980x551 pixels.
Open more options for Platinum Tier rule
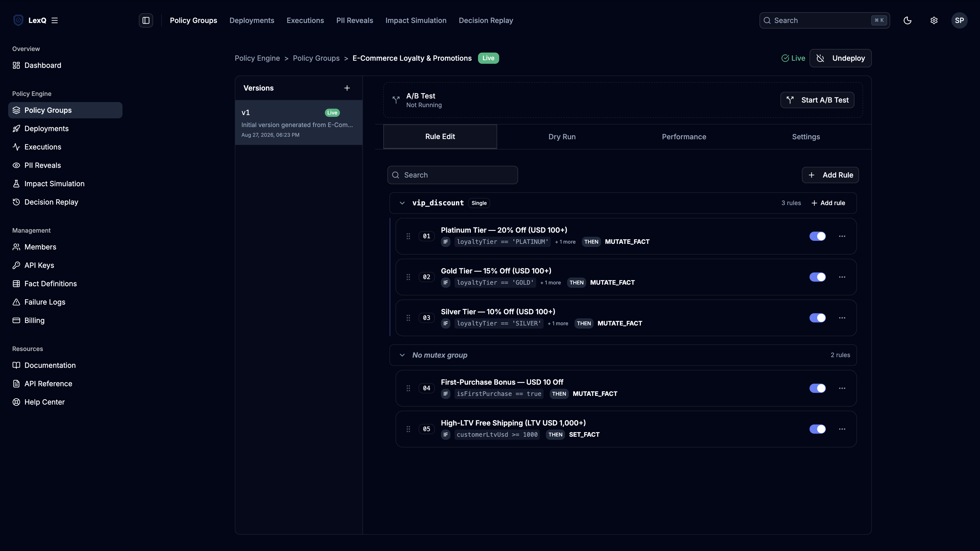point(842,236)
